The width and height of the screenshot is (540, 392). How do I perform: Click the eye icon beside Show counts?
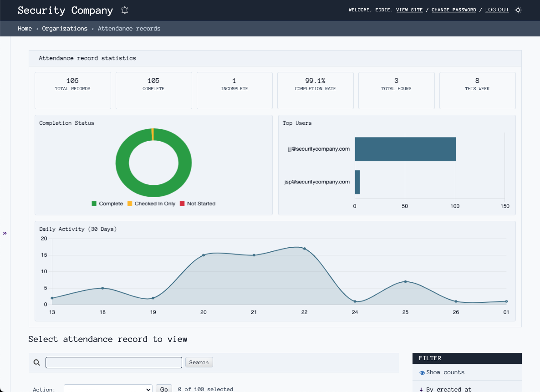click(x=422, y=372)
